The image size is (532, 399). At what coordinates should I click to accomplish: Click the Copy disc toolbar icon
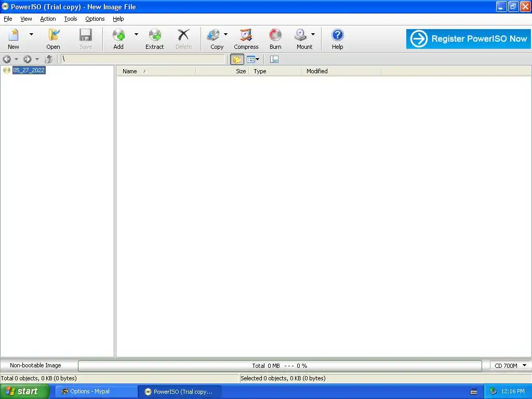tap(214, 35)
